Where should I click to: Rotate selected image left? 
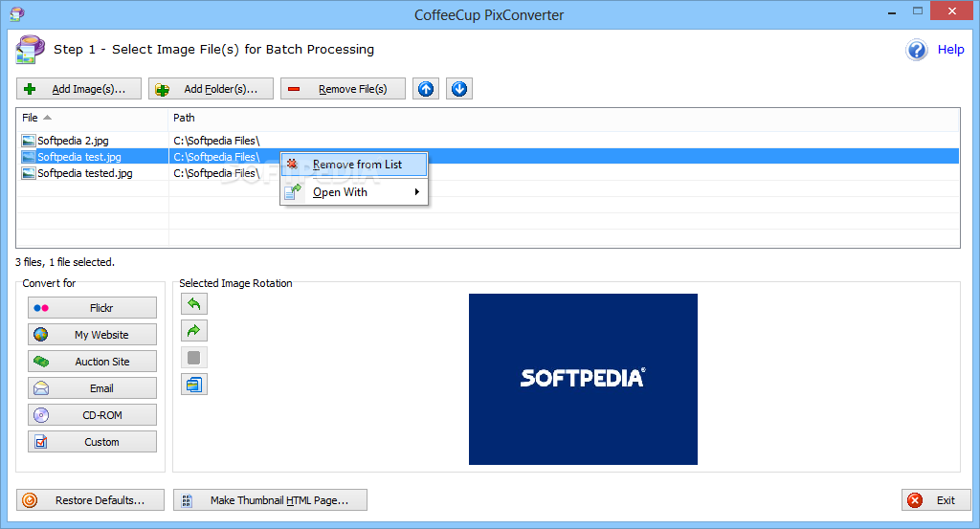pyautogui.click(x=193, y=304)
